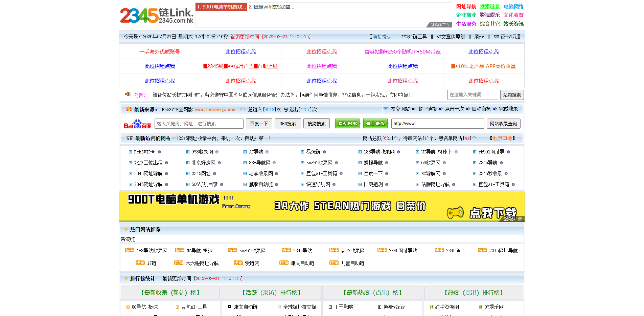Image resolution: width=644 pixels, height=316 pixels.
Task: Click the 快审 badge beside hao91收录网
Action: pyautogui.click(x=233, y=250)
